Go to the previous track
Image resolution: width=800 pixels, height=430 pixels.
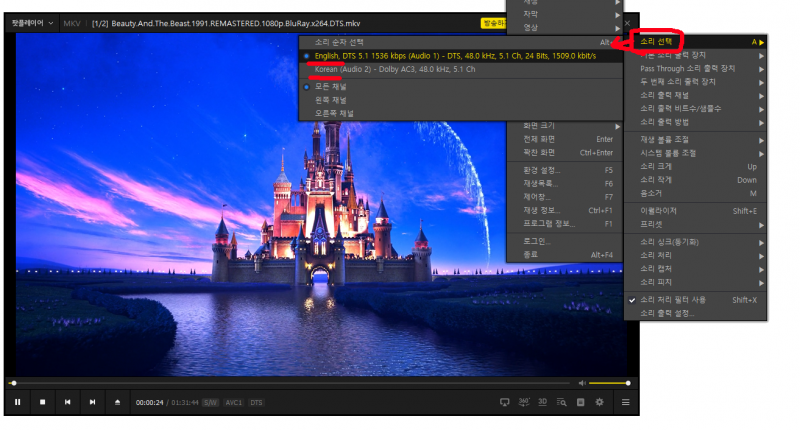[67, 402]
